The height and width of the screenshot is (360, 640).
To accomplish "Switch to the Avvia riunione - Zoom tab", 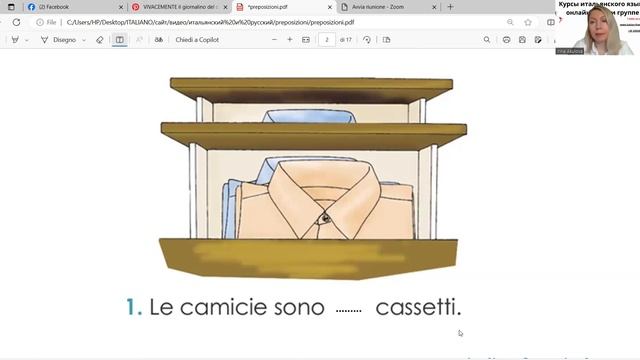I will (388, 7).
